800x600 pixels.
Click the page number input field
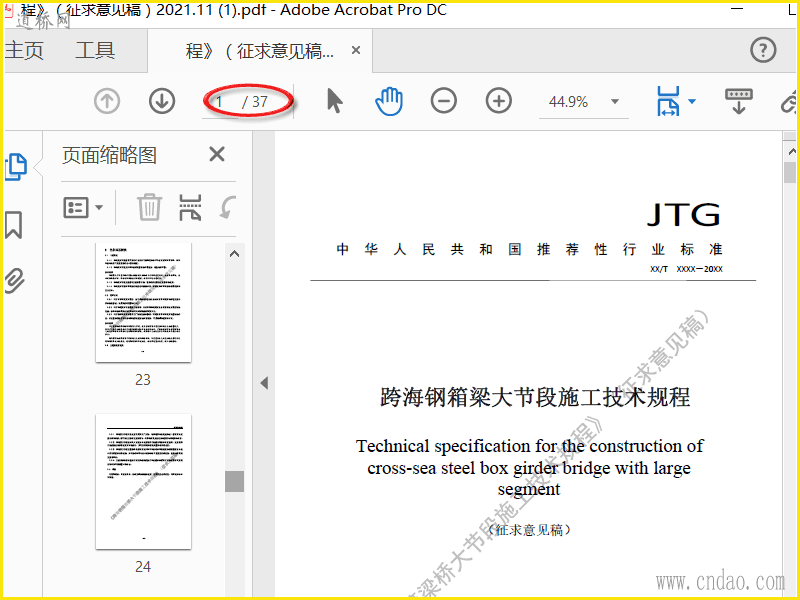coord(220,102)
